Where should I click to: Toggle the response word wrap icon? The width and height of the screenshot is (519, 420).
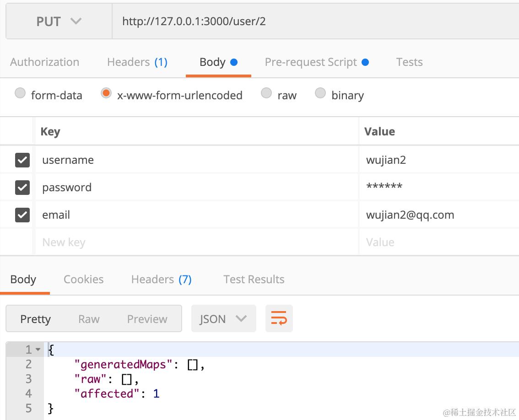click(279, 318)
